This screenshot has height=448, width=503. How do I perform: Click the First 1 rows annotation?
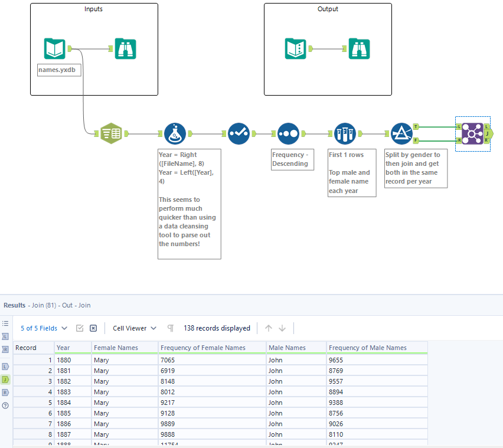click(352, 173)
